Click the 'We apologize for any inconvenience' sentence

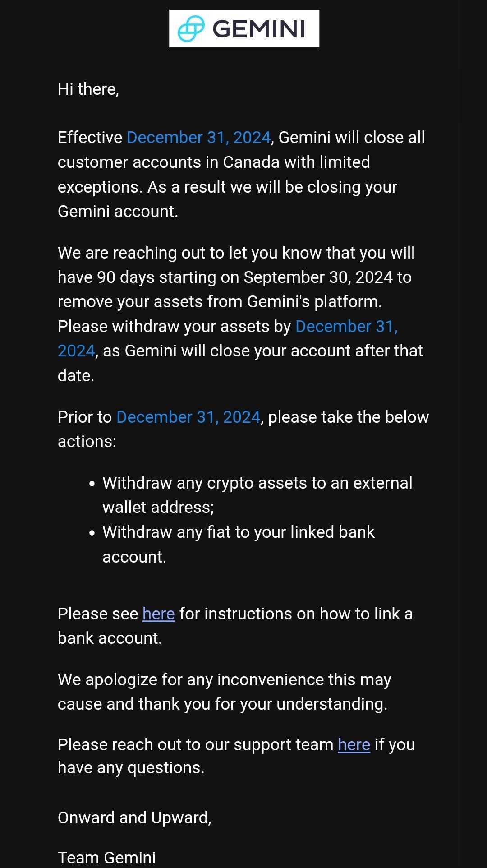224,680
